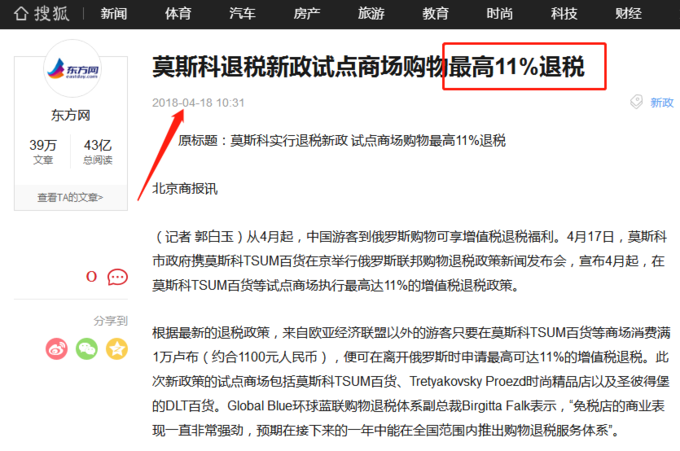
Task: Click the 搜狐 brand text
Action: (x=52, y=13)
